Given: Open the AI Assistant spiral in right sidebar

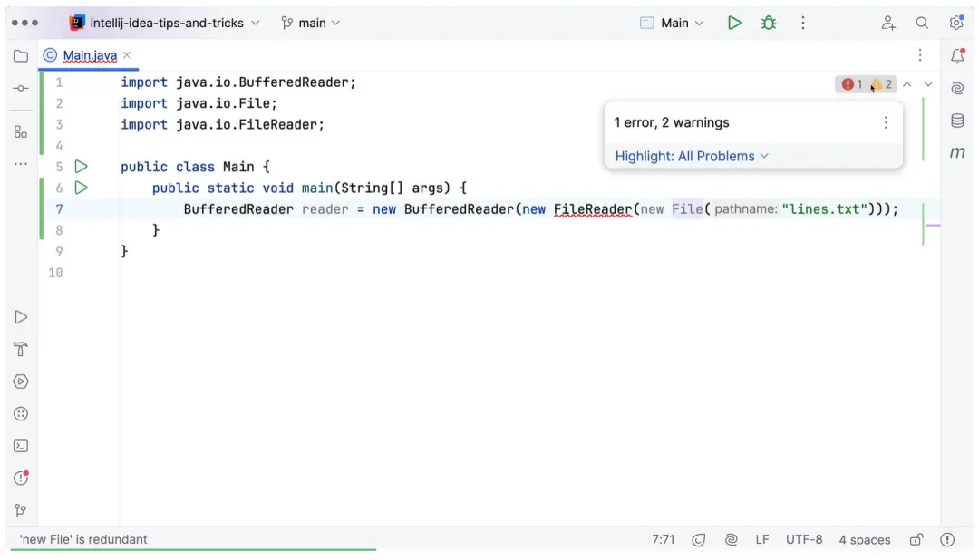Looking at the screenshot, I should (x=957, y=88).
